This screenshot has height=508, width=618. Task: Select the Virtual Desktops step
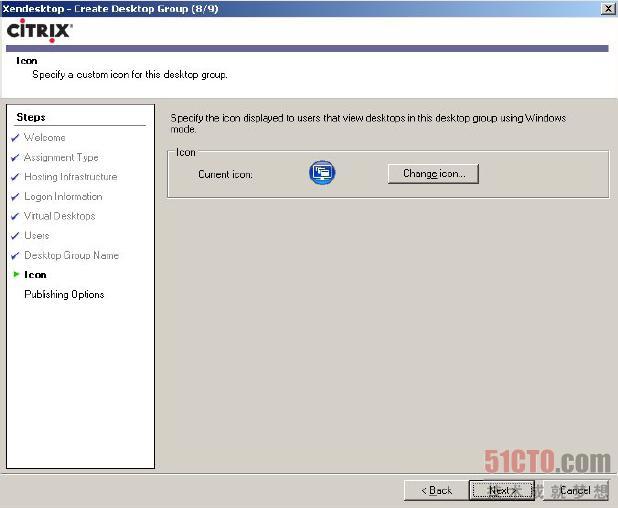pos(60,216)
